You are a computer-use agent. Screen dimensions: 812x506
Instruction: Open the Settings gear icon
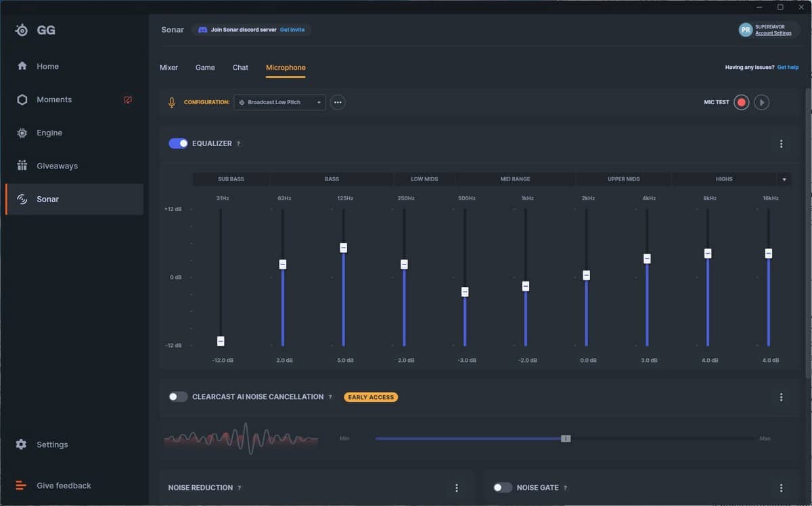[22, 444]
